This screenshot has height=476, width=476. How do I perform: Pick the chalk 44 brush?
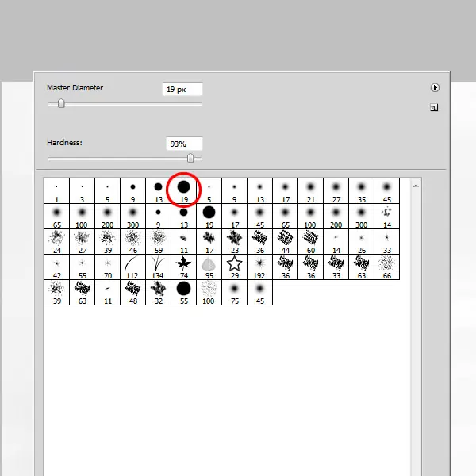coord(286,242)
